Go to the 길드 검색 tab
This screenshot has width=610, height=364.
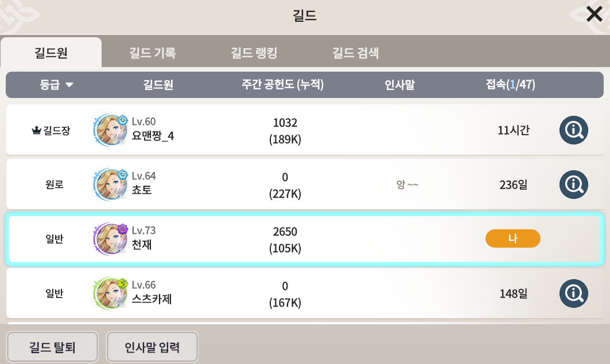coord(355,53)
